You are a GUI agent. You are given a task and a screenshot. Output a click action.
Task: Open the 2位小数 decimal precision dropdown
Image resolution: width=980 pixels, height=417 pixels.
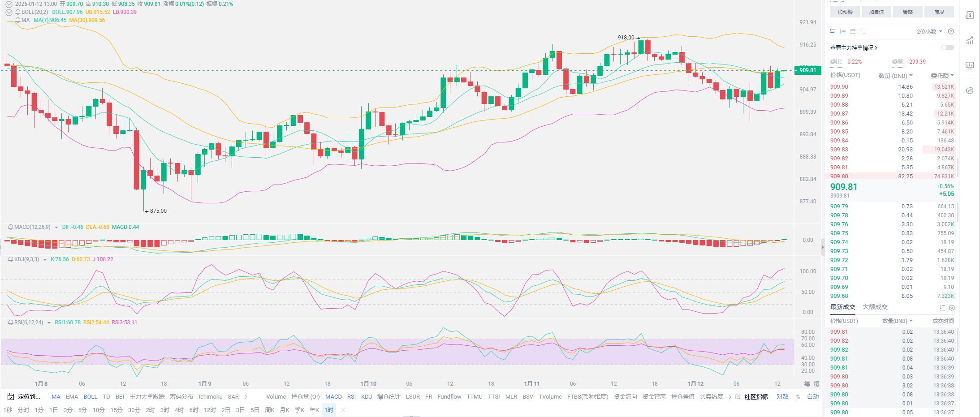929,31
